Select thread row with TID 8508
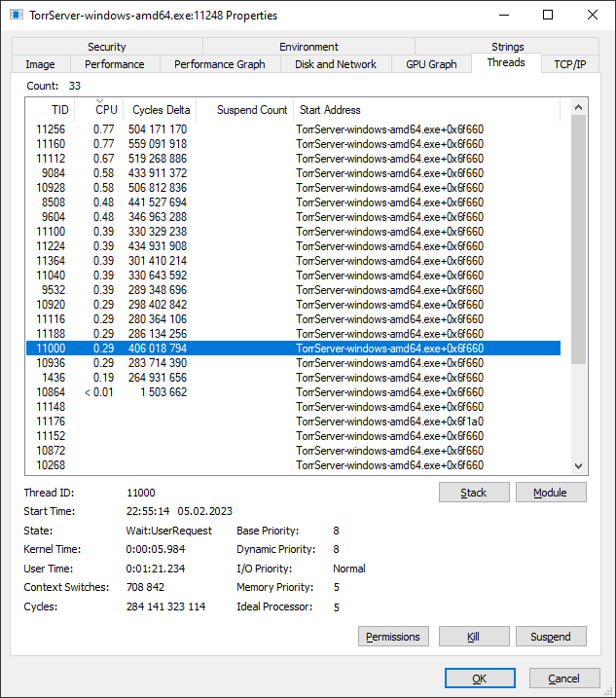 pyautogui.click(x=293, y=202)
